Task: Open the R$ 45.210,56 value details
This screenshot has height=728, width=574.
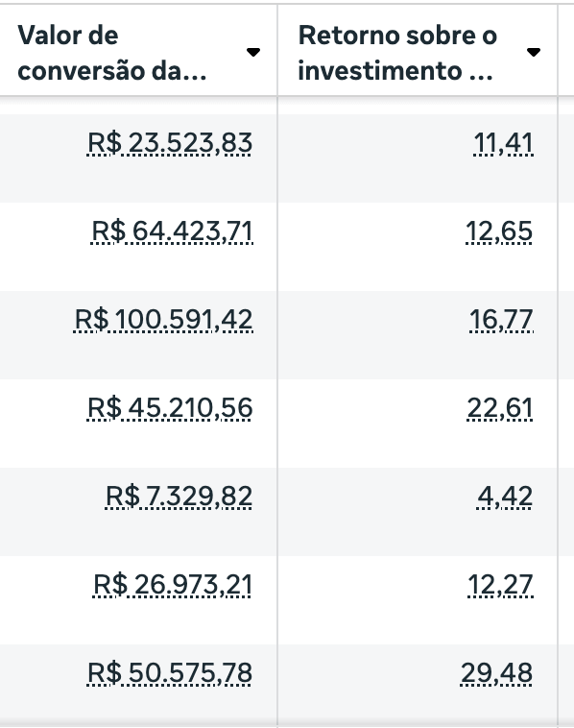Action: pos(170,408)
